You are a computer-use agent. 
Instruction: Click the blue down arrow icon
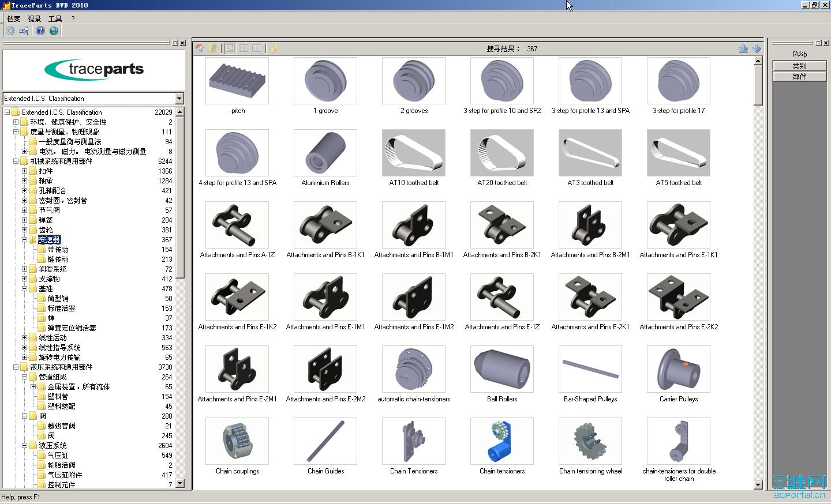(x=757, y=48)
